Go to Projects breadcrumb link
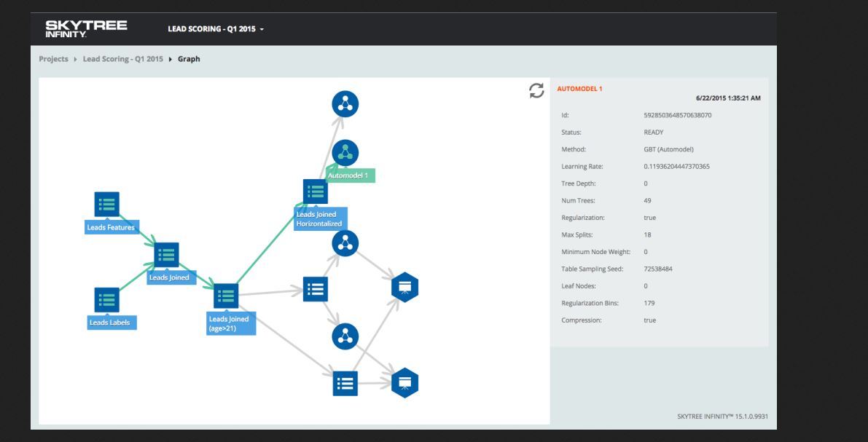The image size is (868, 442). point(54,59)
